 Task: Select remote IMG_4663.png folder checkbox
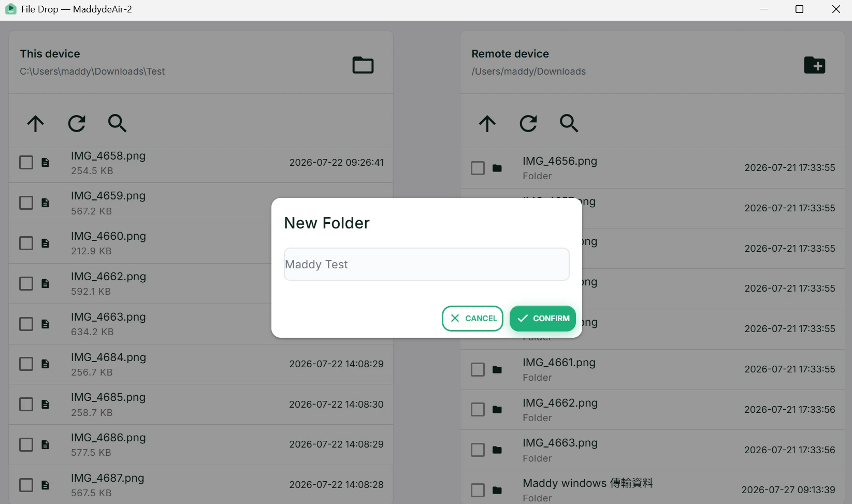point(478,450)
